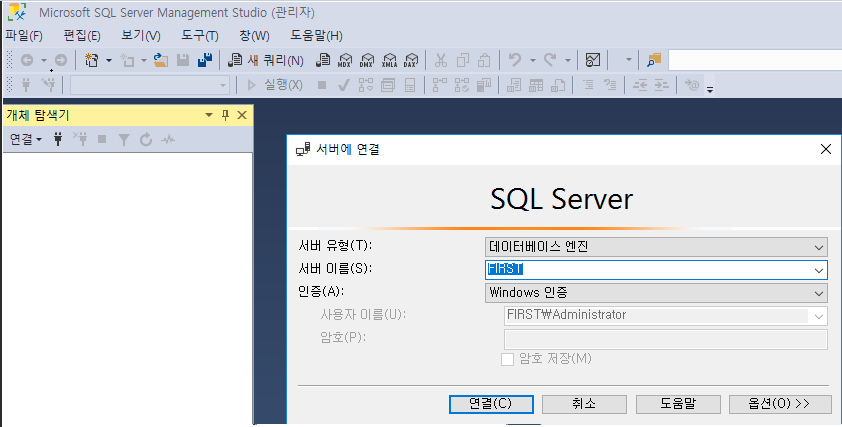842x427 pixels.
Task: Click the Parse checkmark icon
Action: coord(344,85)
